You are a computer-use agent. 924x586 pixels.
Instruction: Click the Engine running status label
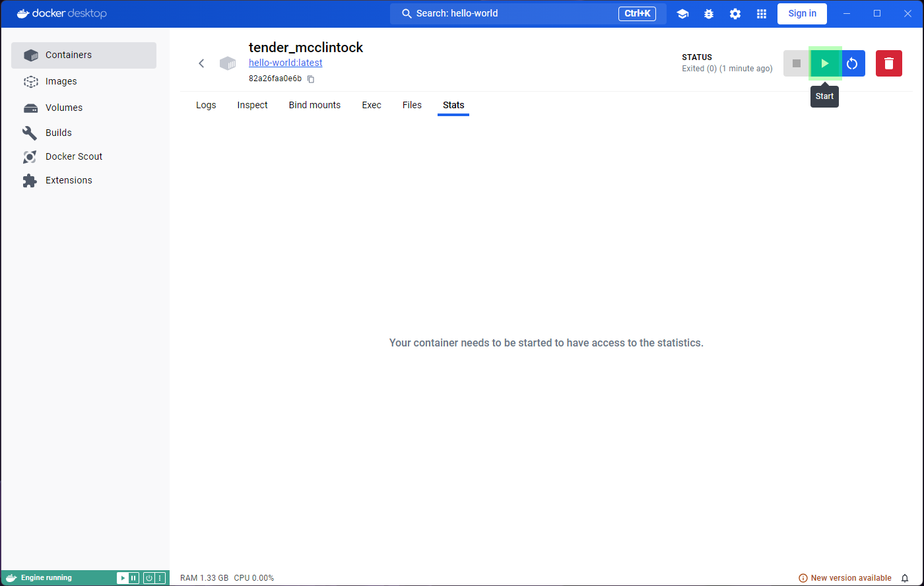(x=46, y=578)
